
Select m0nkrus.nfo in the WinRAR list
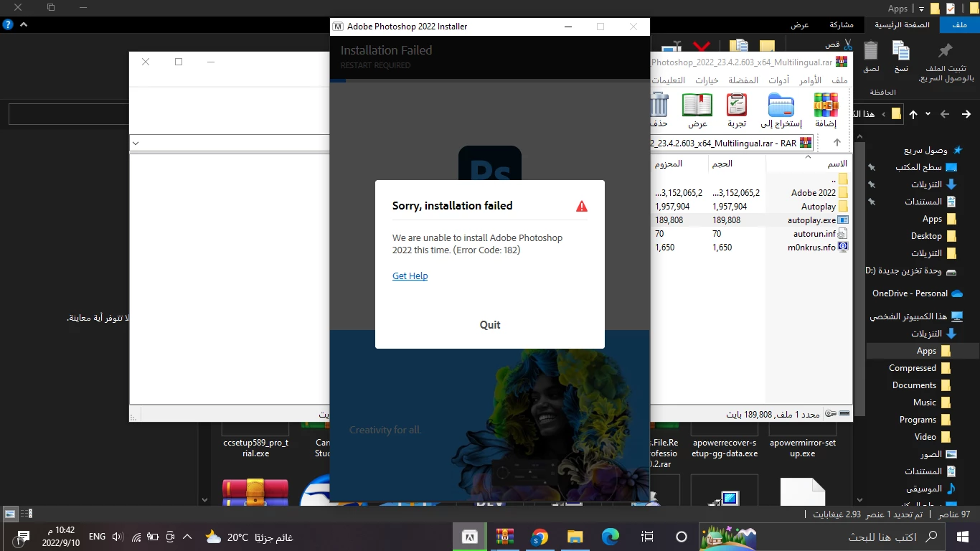pos(818,248)
